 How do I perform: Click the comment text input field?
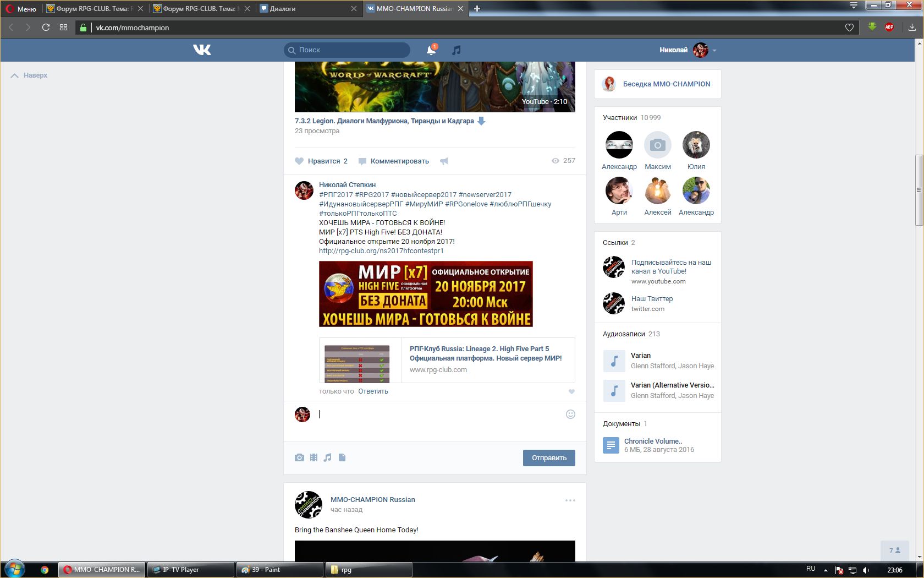[x=440, y=415]
